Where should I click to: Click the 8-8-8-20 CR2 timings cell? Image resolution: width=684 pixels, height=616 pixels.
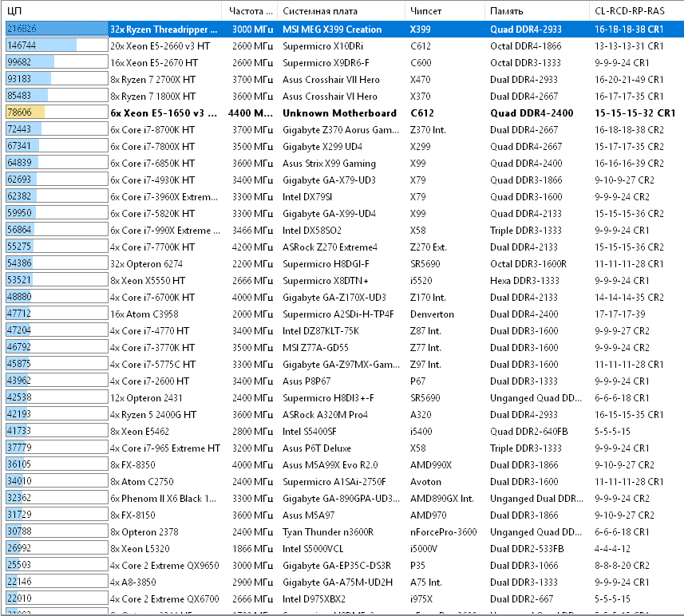622,566
